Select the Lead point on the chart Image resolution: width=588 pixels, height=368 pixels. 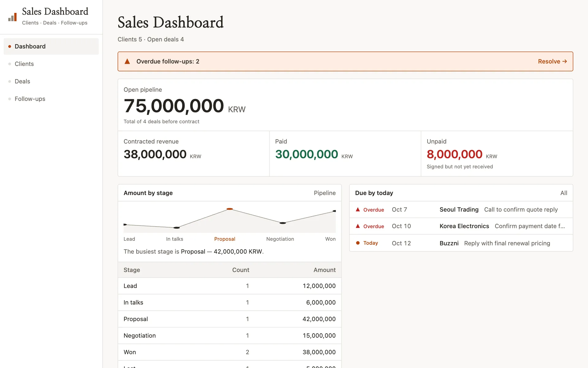coord(125,224)
